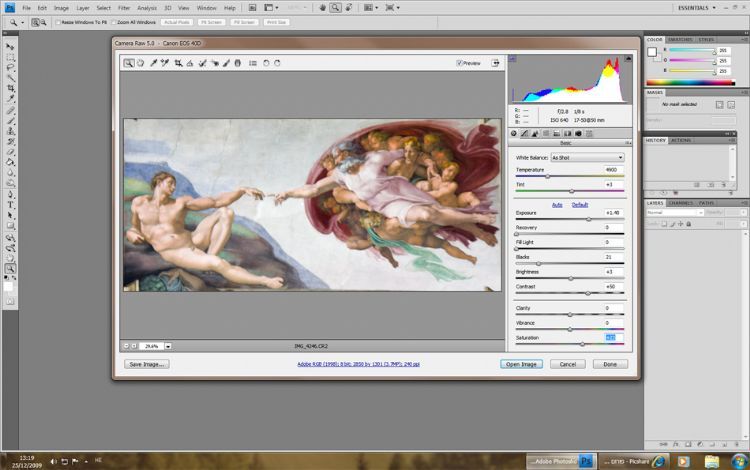The width and height of the screenshot is (750, 470).
Task: Click the Open Image button
Action: coord(520,364)
